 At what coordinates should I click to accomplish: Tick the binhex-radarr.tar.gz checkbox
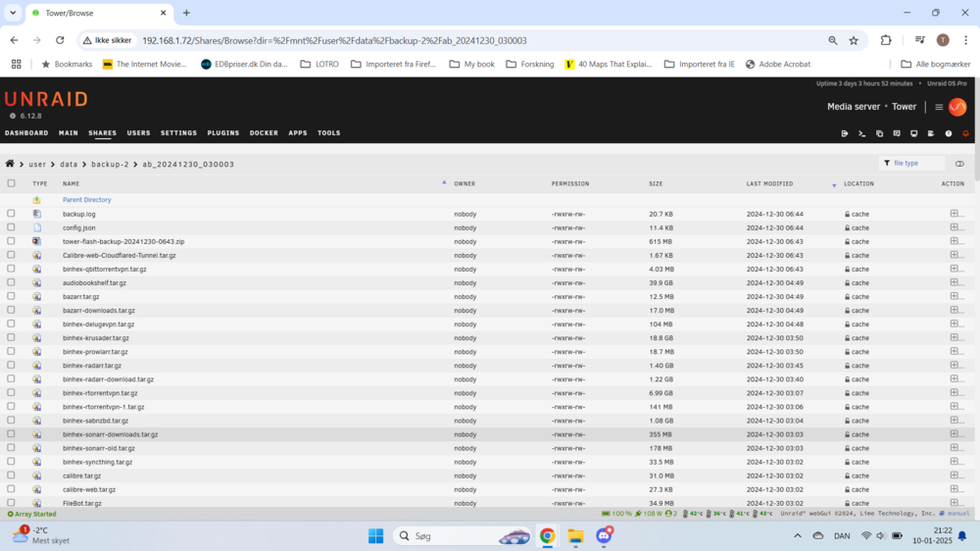[x=11, y=365]
